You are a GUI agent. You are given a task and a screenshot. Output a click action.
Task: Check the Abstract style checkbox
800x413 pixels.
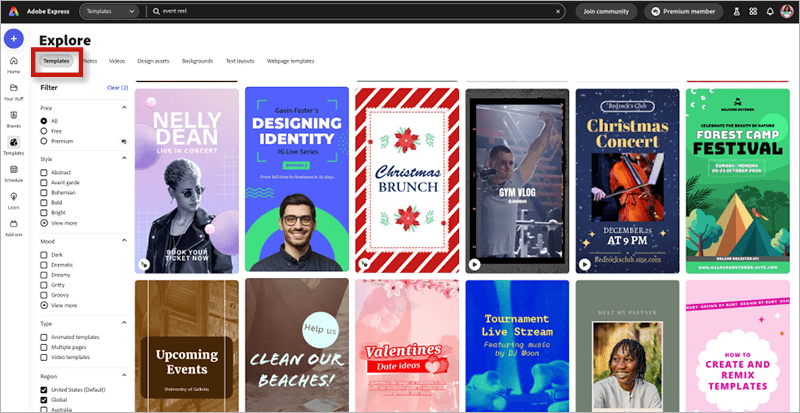click(x=44, y=172)
